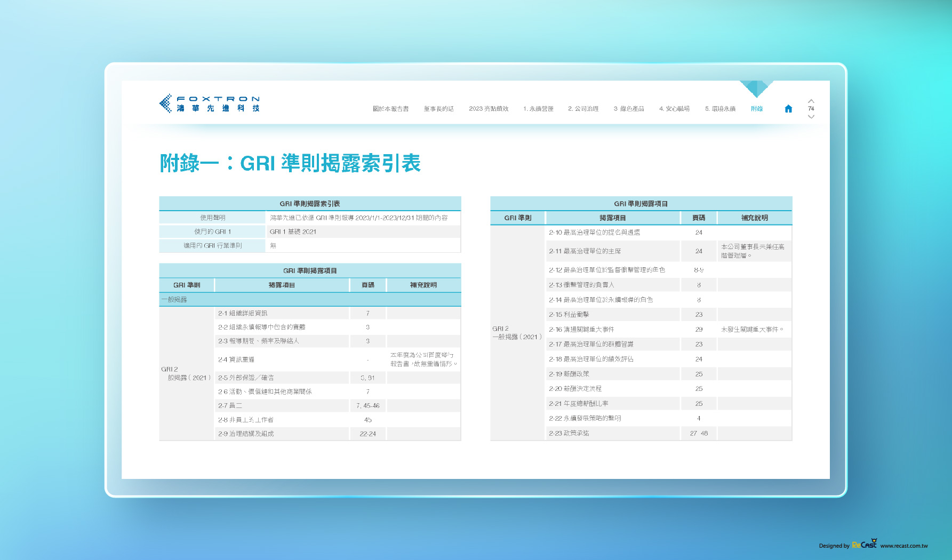
Task: Select the highlighted 附錄 tab
Action: [757, 109]
